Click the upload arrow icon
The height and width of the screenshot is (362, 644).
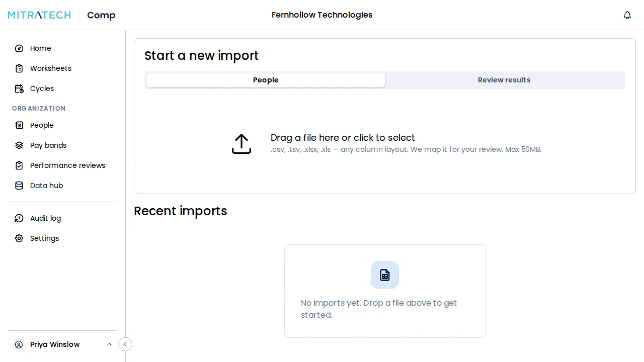242,144
